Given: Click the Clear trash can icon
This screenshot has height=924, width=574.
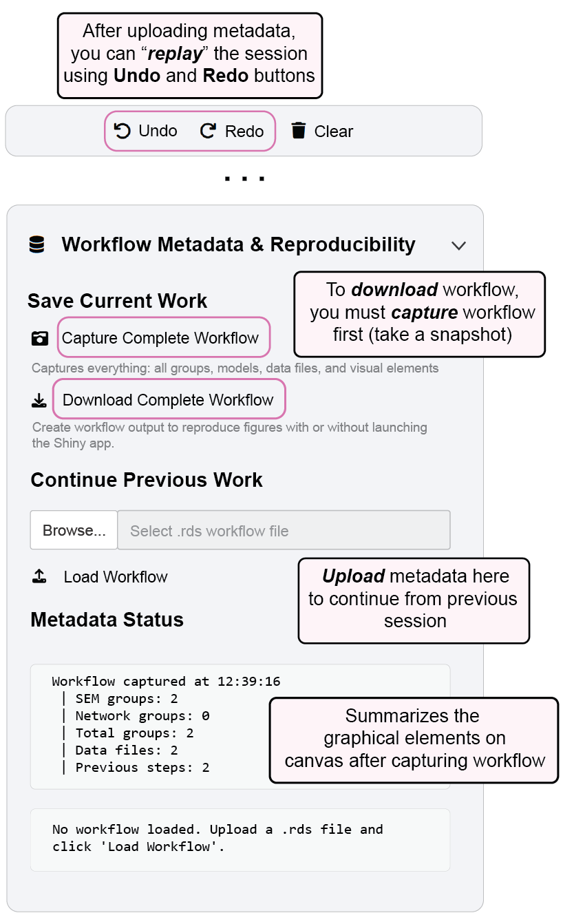Looking at the screenshot, I should (298, 131).
